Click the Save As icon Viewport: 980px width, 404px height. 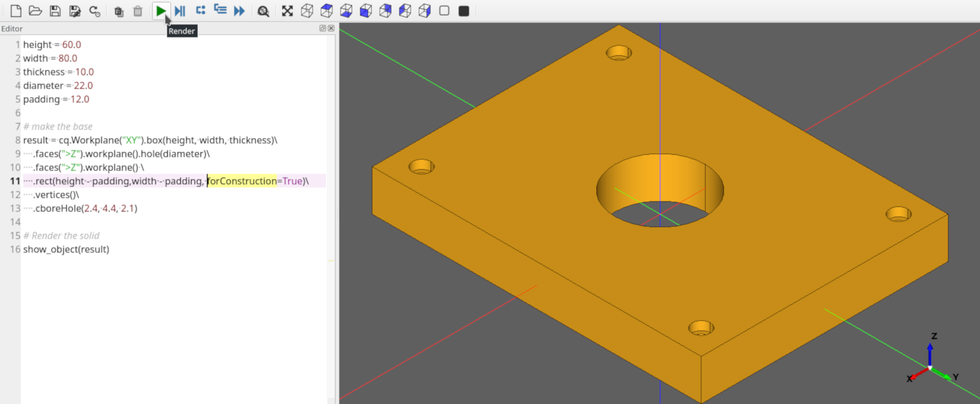click(x=75, y=11)
